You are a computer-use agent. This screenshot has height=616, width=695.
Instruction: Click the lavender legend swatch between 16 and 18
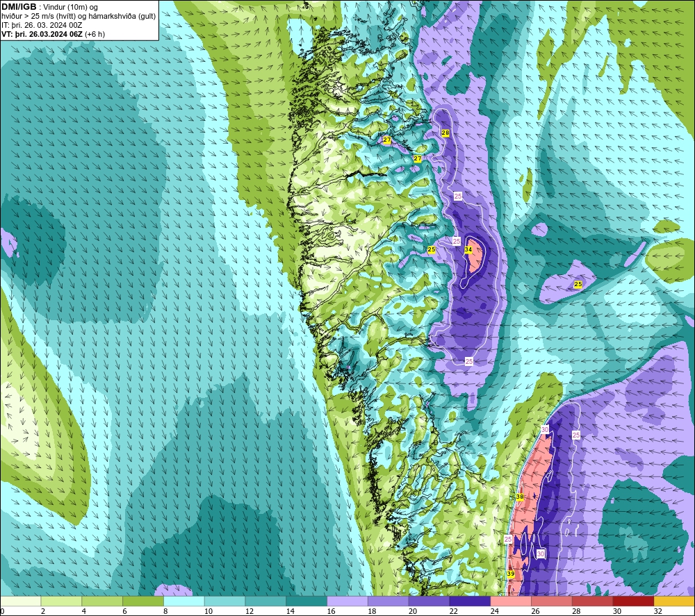click(x=347, y=601)
